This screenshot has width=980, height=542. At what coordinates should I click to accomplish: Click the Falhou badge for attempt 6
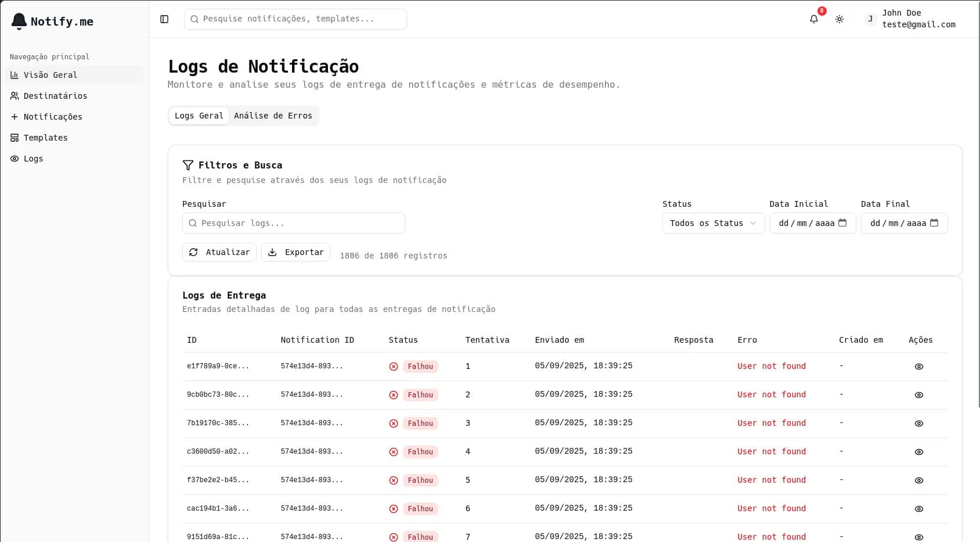pyautogui.click(x=420, y=509)
